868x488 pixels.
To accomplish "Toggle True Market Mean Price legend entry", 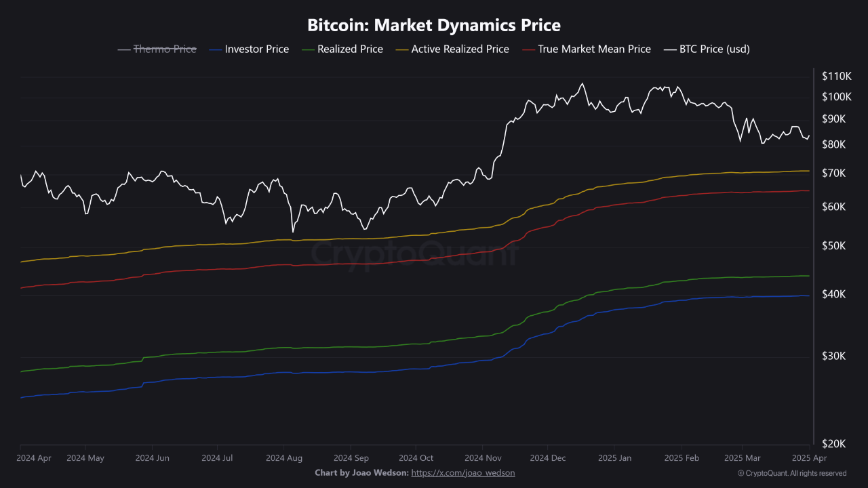I will [587, 49].
